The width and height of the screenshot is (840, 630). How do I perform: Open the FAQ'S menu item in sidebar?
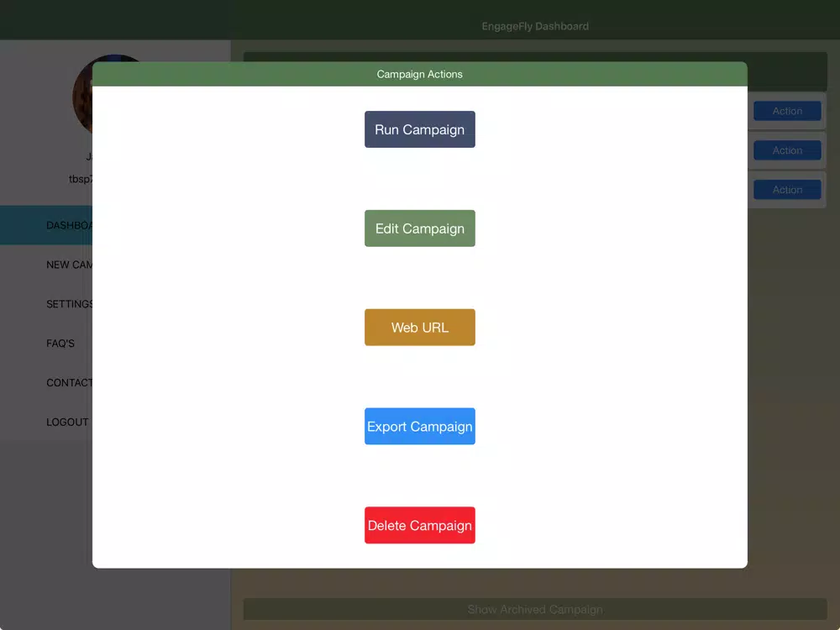click(x=60, y=344)
